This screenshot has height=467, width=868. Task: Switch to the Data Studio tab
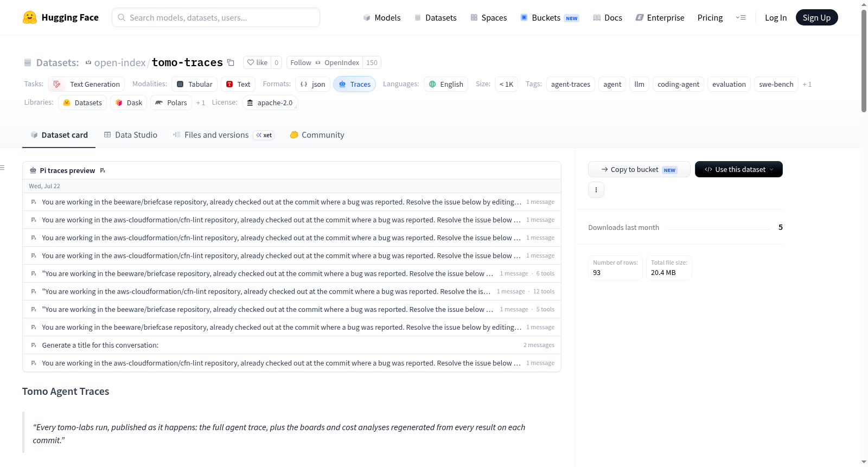(131, 135)
